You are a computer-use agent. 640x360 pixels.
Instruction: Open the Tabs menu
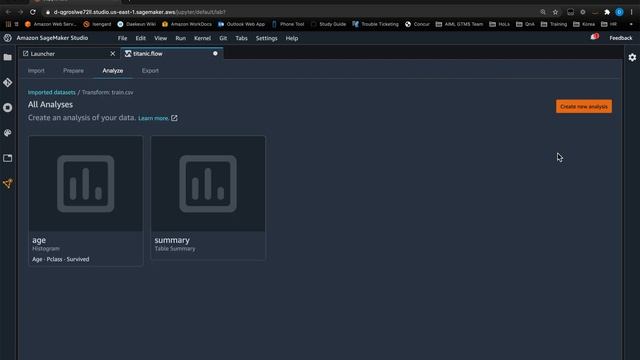241,38
